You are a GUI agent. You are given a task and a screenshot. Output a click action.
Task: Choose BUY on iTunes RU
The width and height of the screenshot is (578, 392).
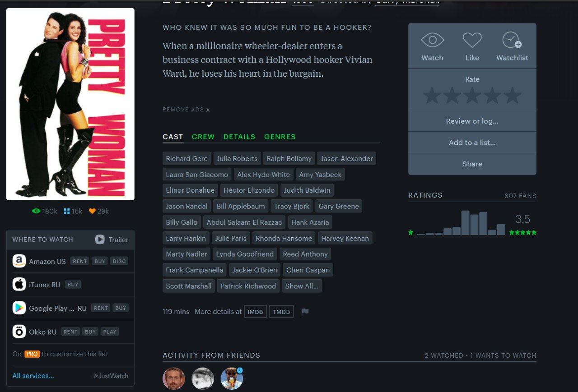(73, 285)
